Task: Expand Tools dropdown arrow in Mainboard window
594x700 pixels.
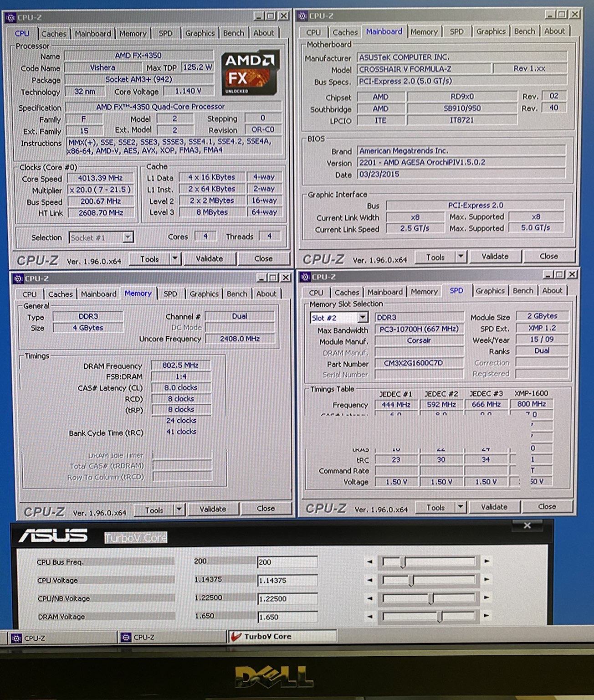Action: [461, 257]
